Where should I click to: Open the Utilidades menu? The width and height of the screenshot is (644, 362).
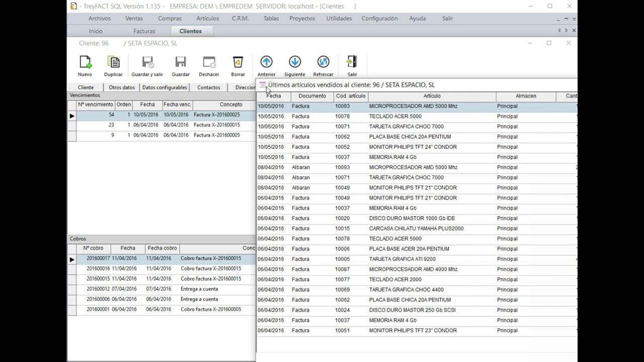(x=339, y=19)
